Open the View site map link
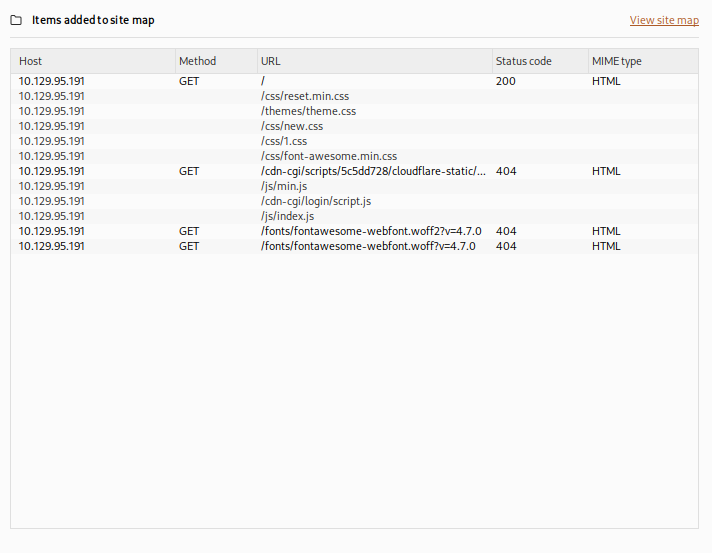712x553 pixels. pyautogui.click(x=664, y=20)
